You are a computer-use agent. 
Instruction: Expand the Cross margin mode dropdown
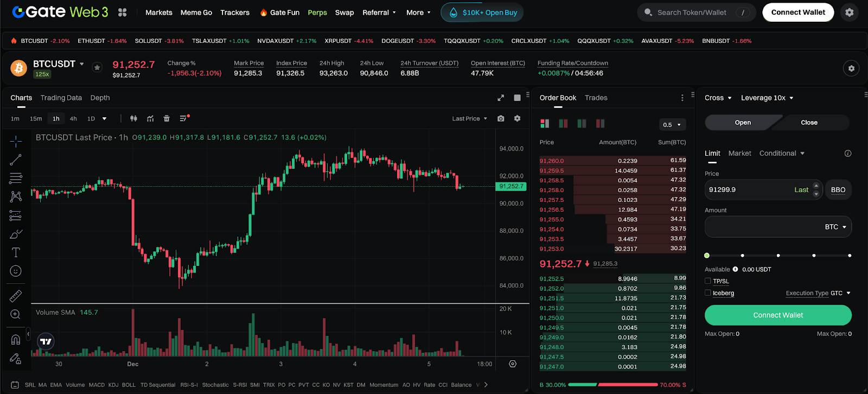point(718,98)
